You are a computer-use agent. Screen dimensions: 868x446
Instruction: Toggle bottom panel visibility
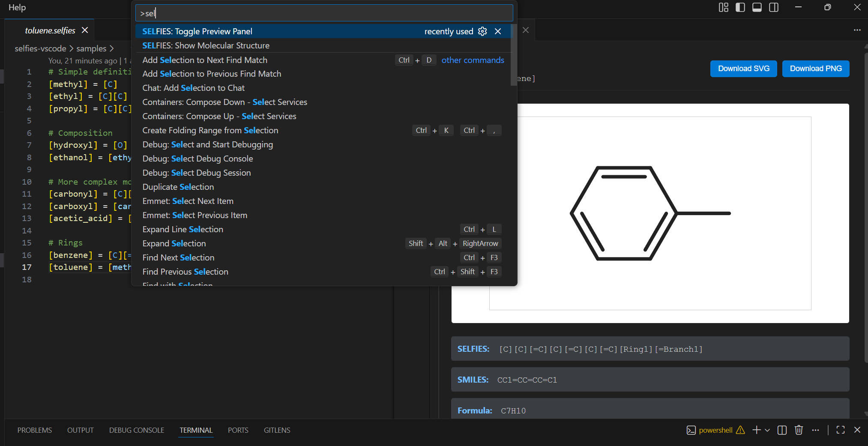pyautogui.click(x=757, y=7)
